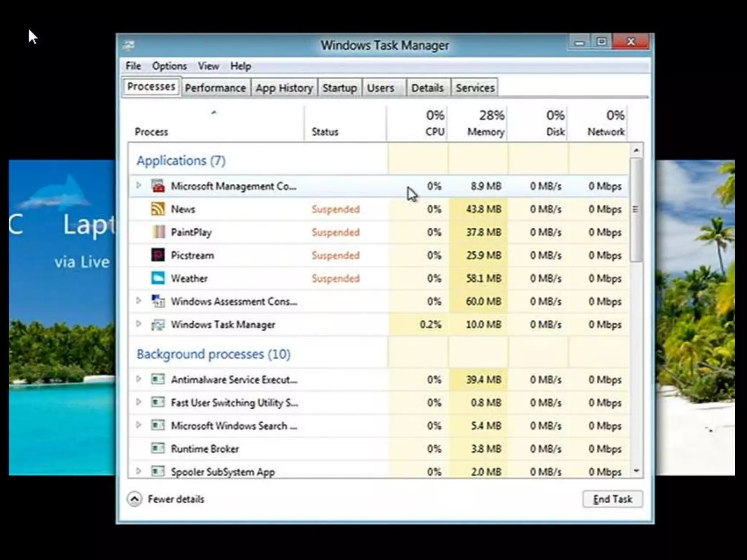
Task: Click the Weather app icon
Action: pos(158,278)
